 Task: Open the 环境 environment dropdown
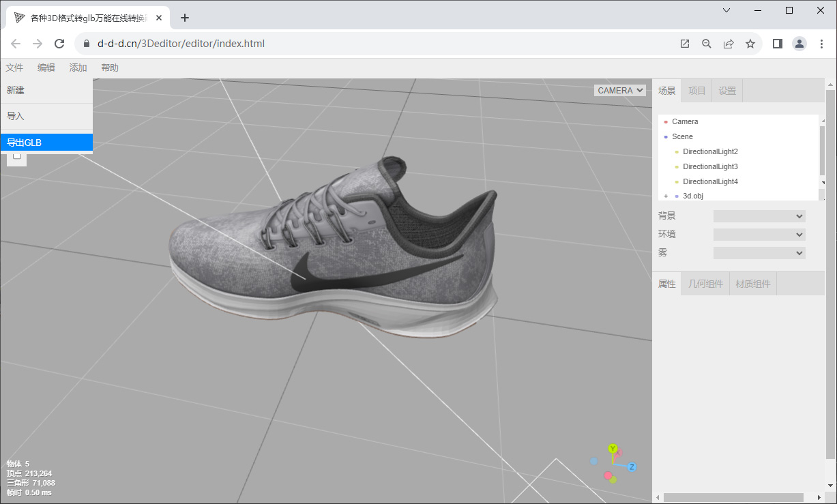[x=759, y=235]
